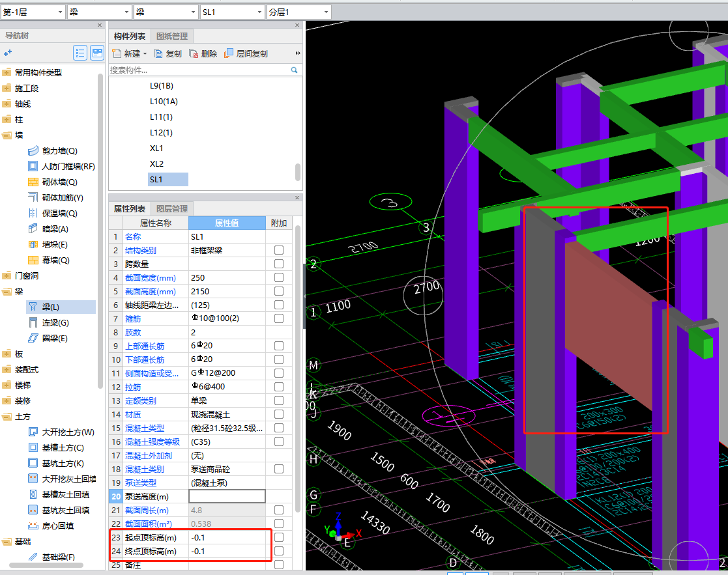Image resolution: width=728 pixels, height=575 pixels.
Task: Select 暗梁(A) hidden beam item
Action: coord(48,229)
